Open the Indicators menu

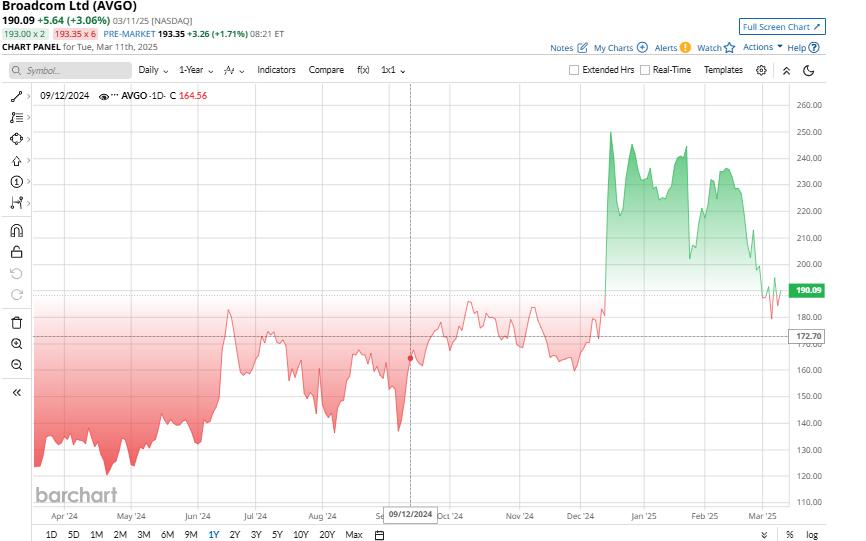tap(276, 70)
